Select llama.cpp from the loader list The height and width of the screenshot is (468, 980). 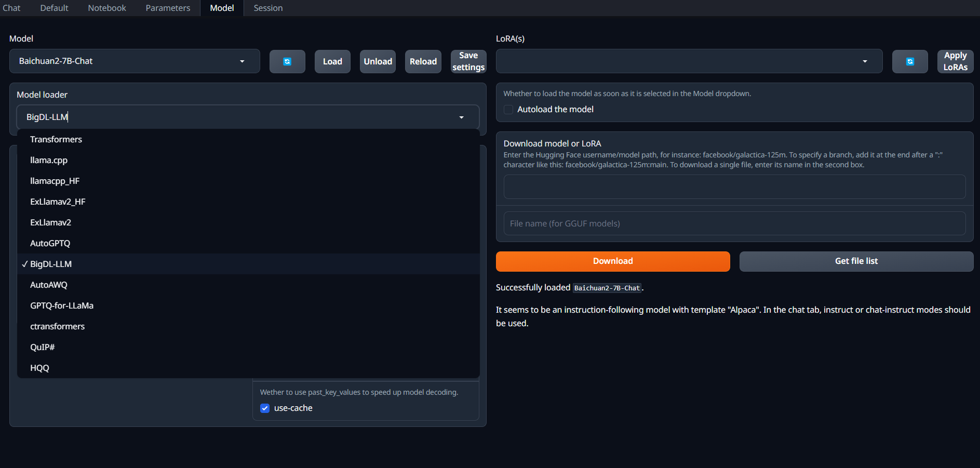pos(49,160)
